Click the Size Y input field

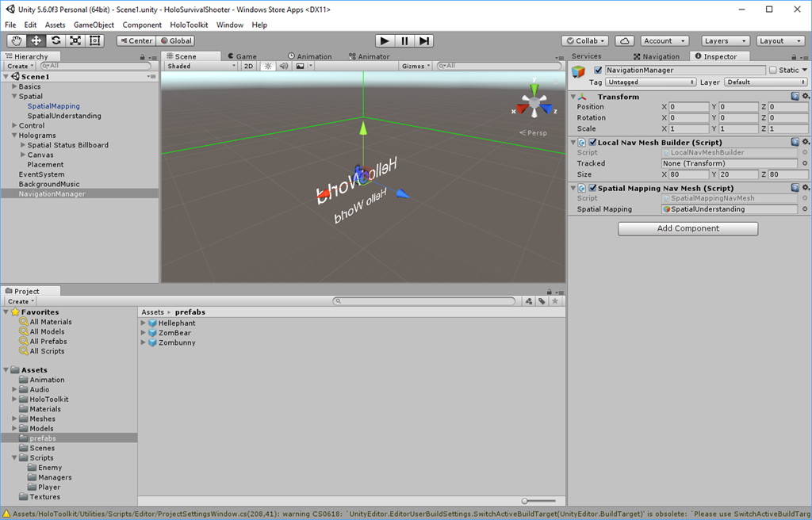(x=738, y=174)
